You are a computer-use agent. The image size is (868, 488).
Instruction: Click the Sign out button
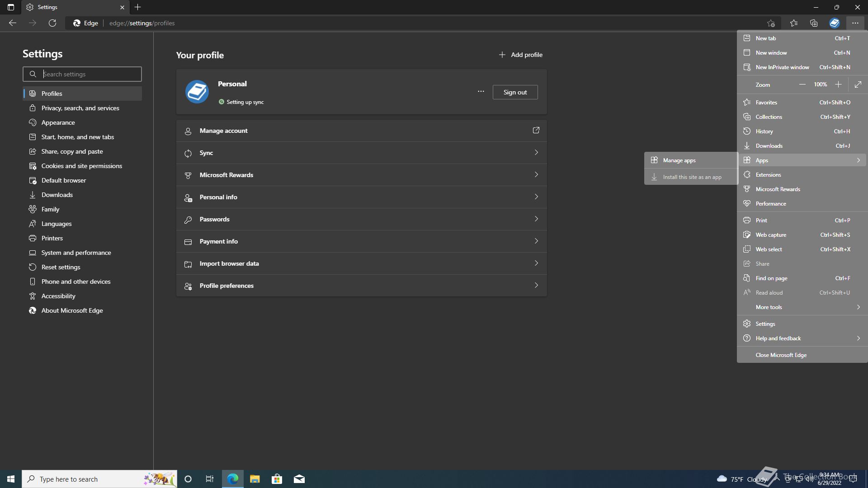click(x=515, y=92)
